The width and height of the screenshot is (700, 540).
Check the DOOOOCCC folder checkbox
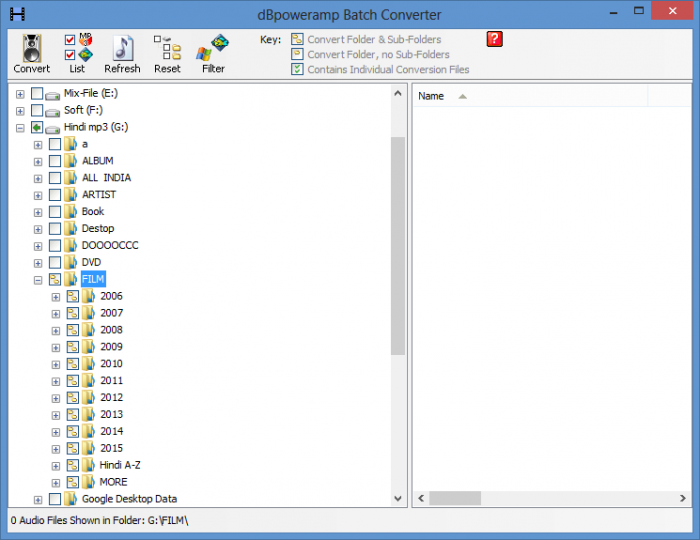click(x=55, y=246)
